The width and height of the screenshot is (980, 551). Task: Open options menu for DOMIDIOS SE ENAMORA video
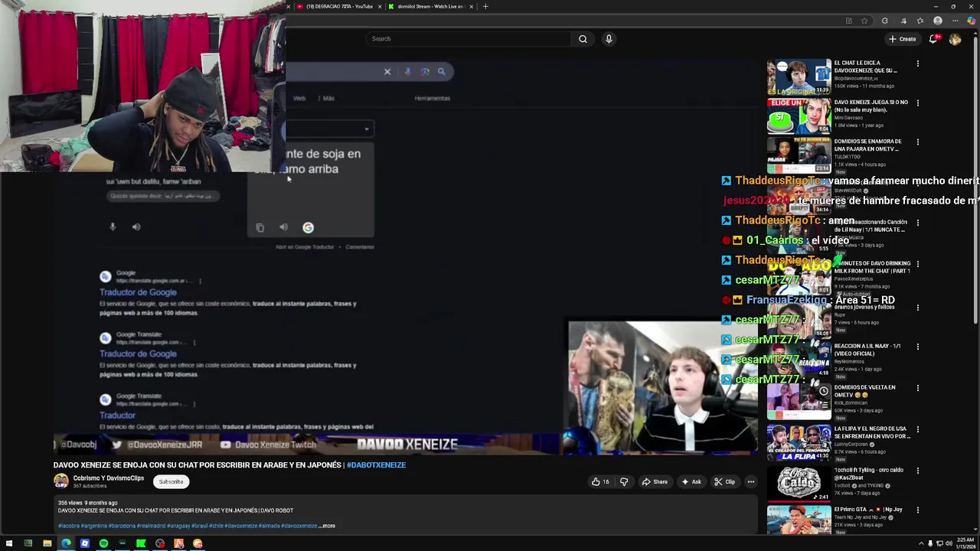[x=918, y=142]
